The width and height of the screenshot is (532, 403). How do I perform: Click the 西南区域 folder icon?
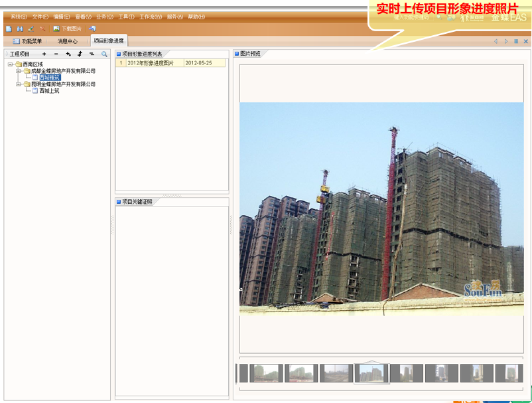pos(19,64)
